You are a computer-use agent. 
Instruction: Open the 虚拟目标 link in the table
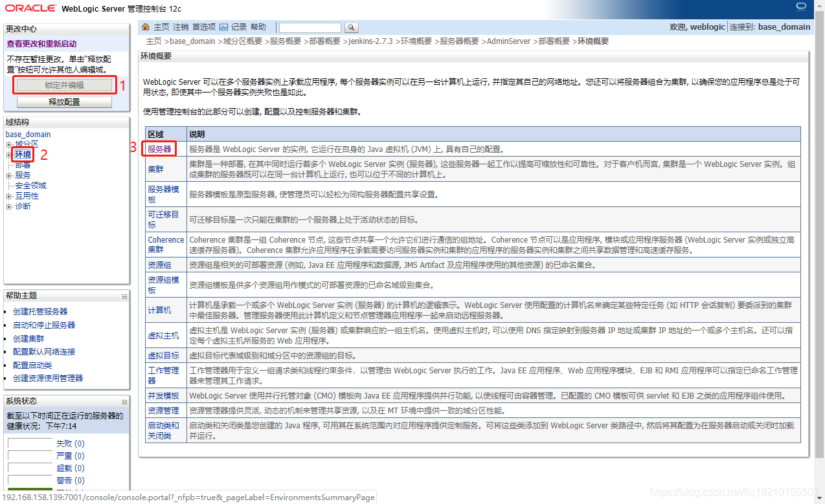tap(163, 356)
